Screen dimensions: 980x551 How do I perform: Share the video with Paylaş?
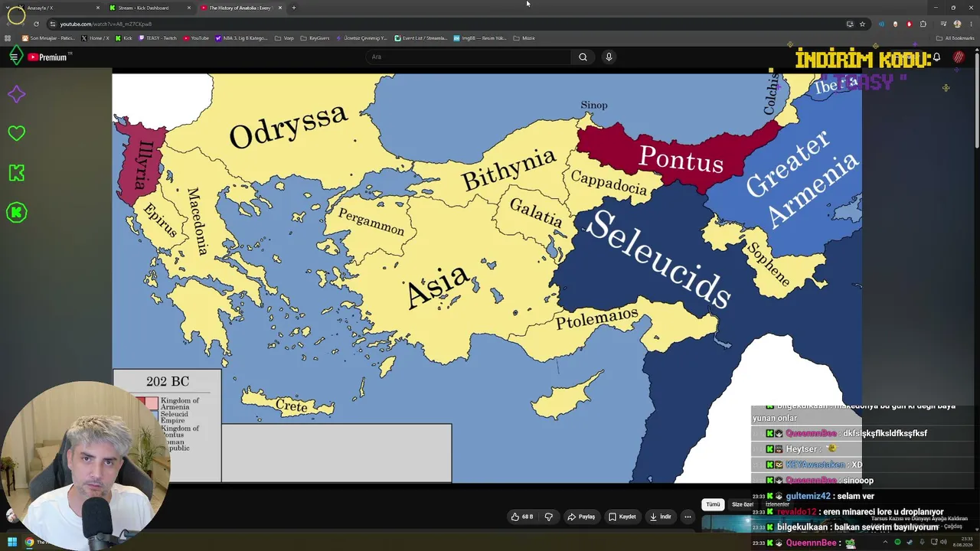pyautogui.click(x=580, y=517)
